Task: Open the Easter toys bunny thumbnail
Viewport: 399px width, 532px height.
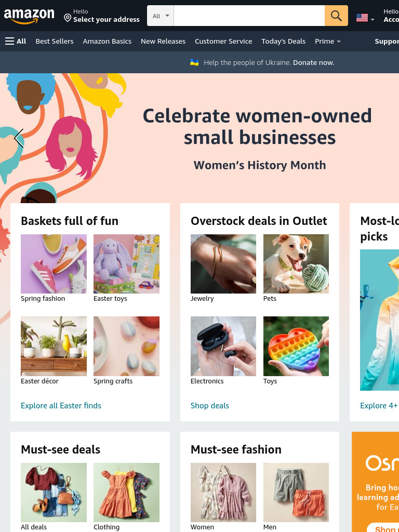Action: click(126, 264)
